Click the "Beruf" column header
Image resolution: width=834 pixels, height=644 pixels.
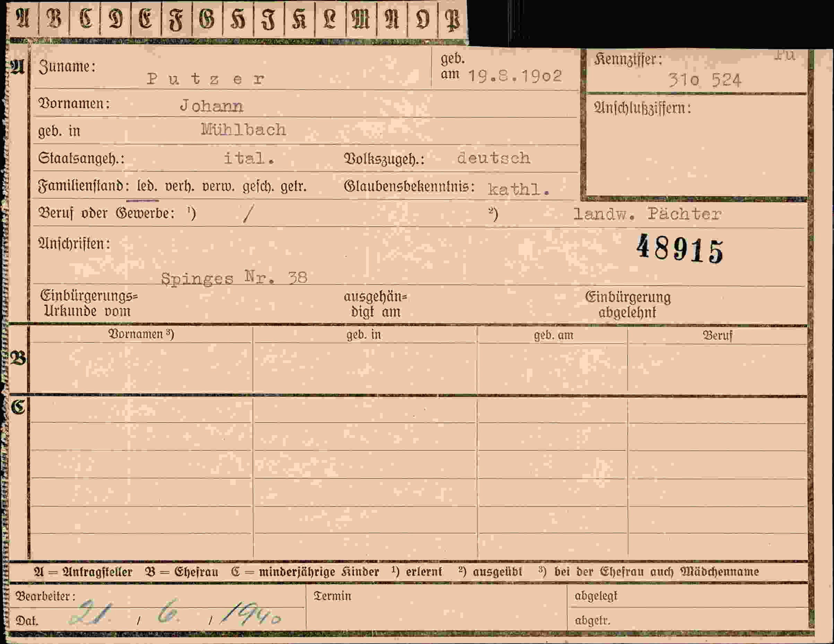[x=718, y=336]
